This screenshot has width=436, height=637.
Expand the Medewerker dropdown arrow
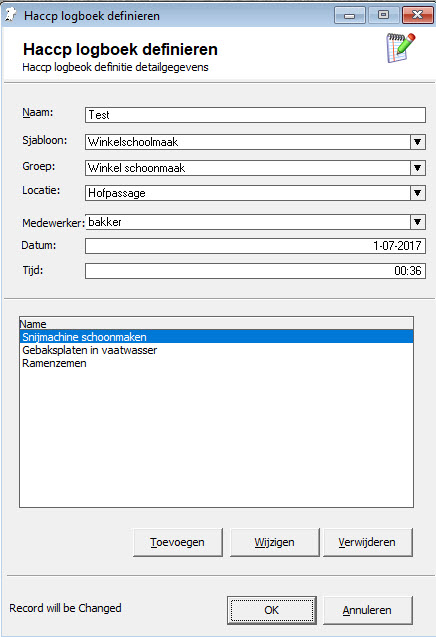point(417,222)
